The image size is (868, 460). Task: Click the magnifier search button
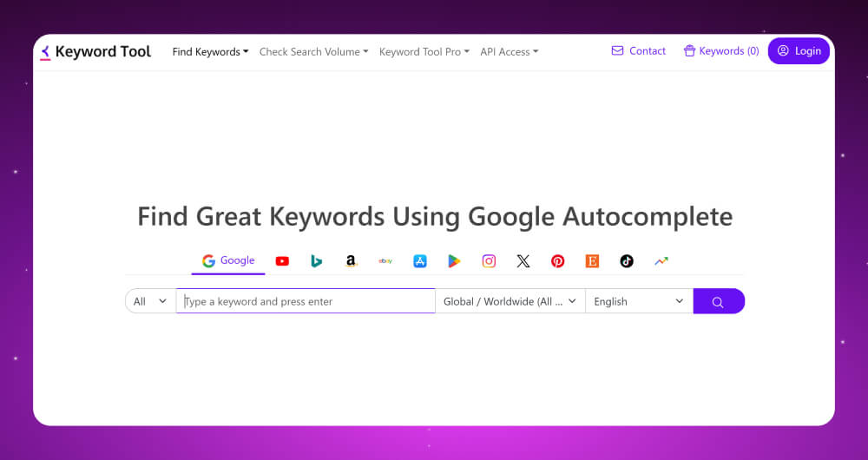point(719,301)
